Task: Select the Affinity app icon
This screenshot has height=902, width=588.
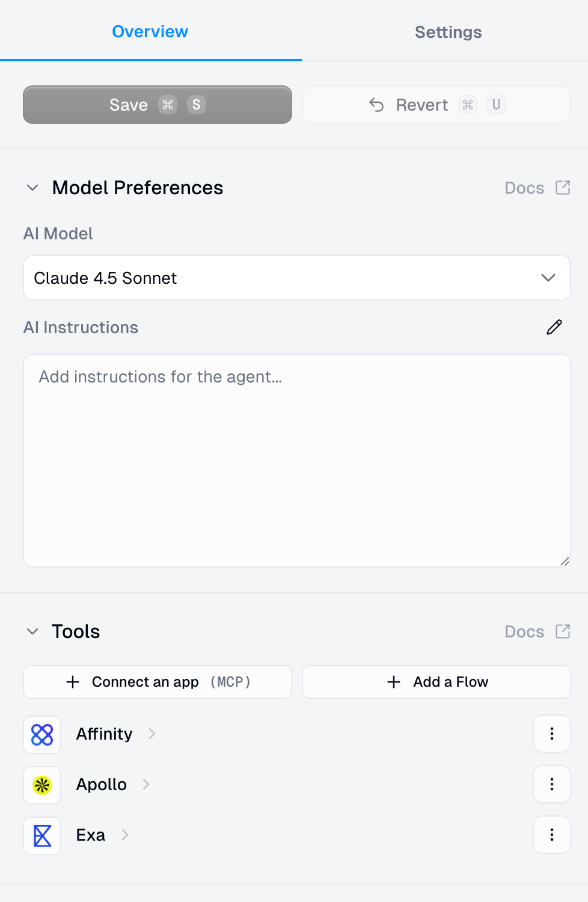Action: point(41,734)
